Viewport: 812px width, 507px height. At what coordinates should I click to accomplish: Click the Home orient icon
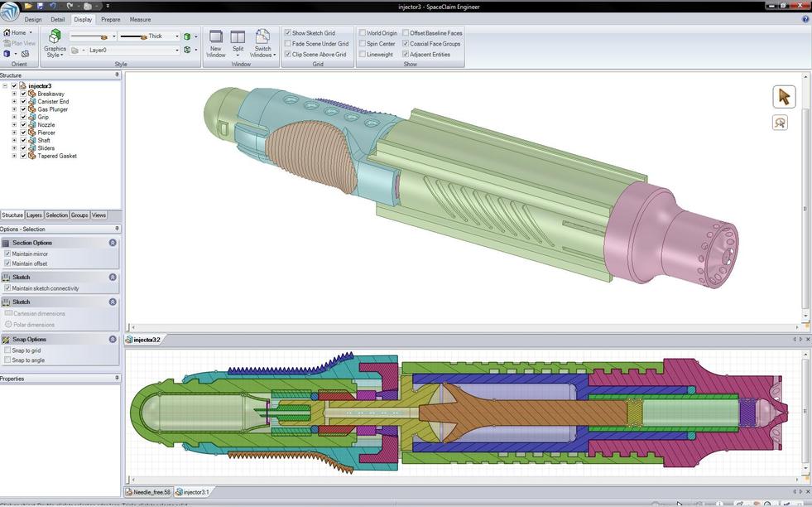pyautogui.click(x=7, y=33)
